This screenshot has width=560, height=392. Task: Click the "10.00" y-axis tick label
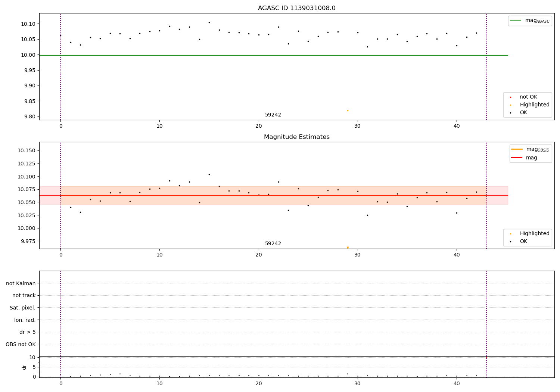[x=28, y=55]
